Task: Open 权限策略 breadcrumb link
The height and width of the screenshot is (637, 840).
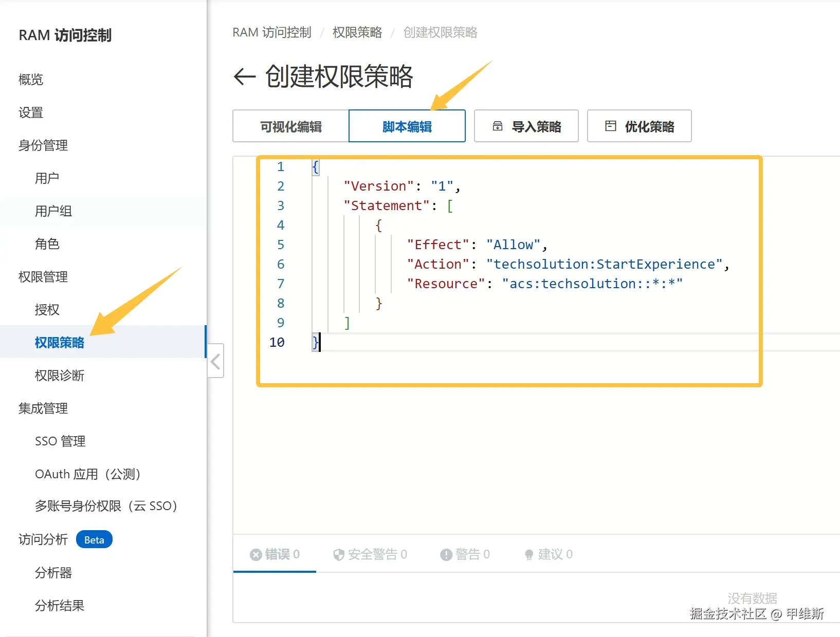Action: 357,33
